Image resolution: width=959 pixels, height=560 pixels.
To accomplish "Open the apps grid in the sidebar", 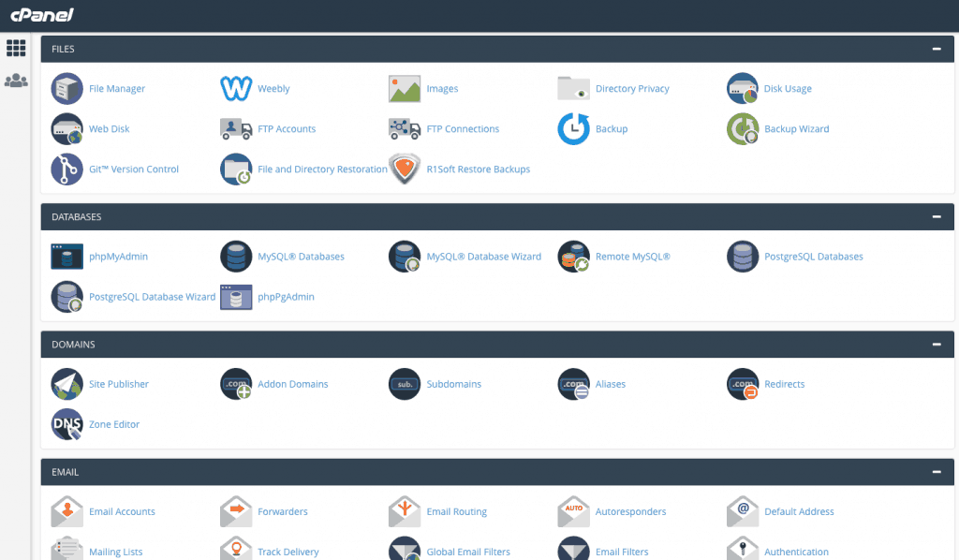I will click(x=15, y=47).
